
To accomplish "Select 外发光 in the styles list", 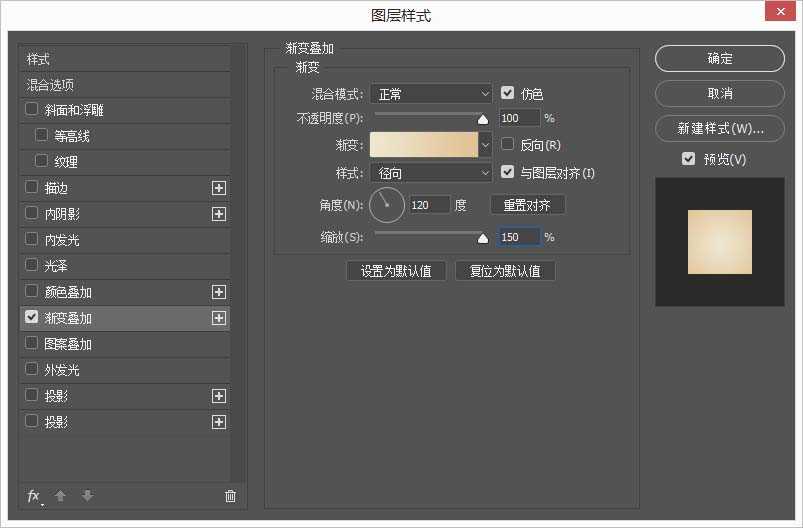I will pyautogui.click(x=62, y=370).
